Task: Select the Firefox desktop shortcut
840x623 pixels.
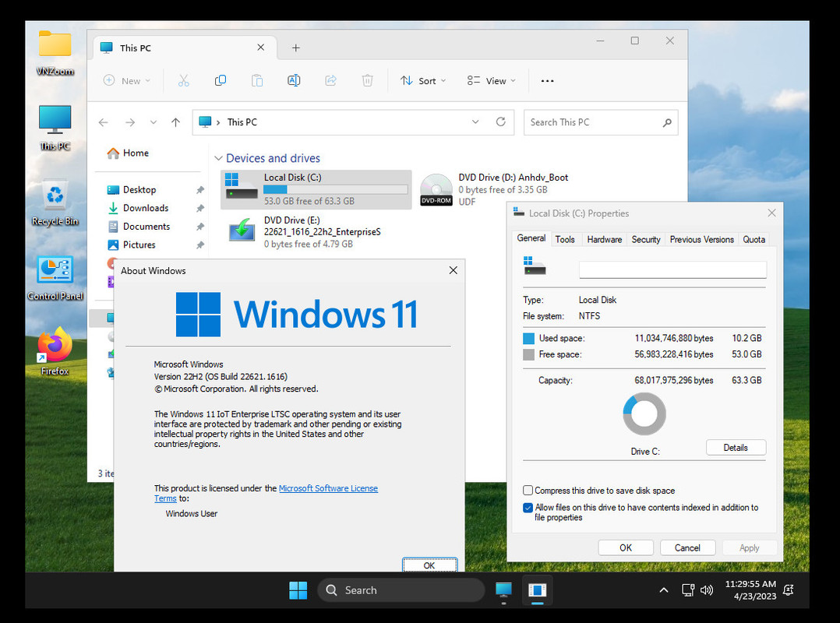Action: coord(55,352)
